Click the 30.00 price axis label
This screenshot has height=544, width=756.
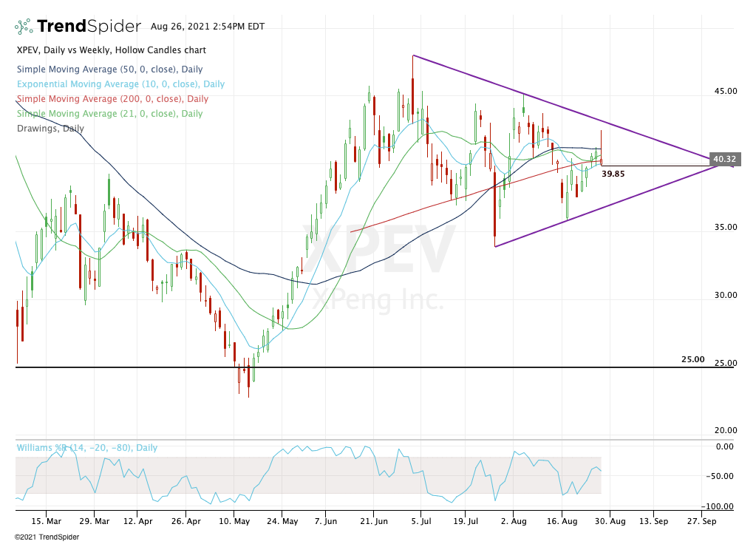[726, 295]
